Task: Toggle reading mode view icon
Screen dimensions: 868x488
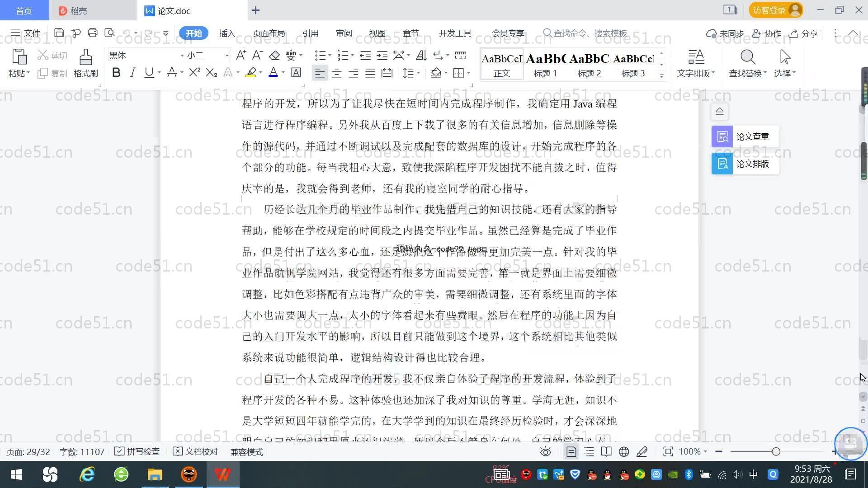Action: (606, 451)
